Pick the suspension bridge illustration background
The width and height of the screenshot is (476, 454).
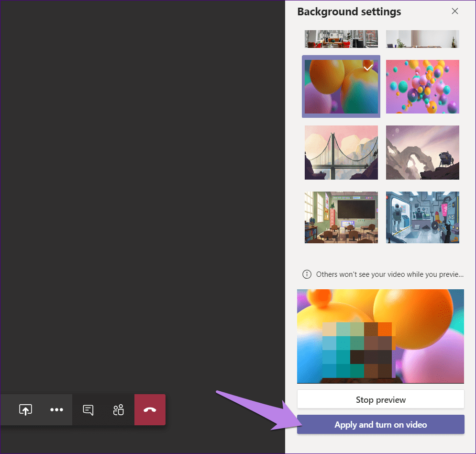[341, 152]
